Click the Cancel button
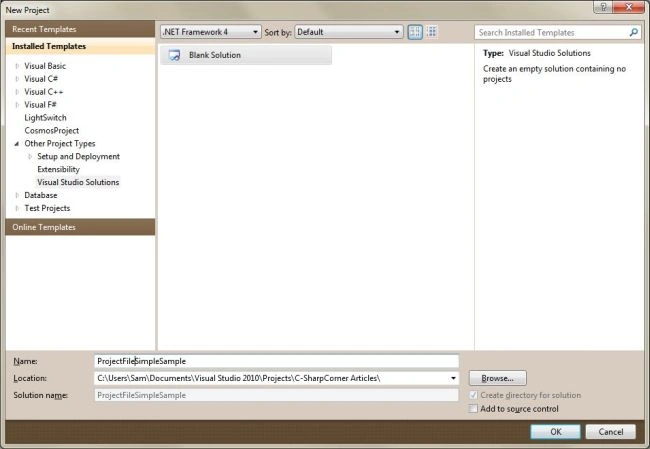The width and height of the screenshot is (650, 449). 610,432
